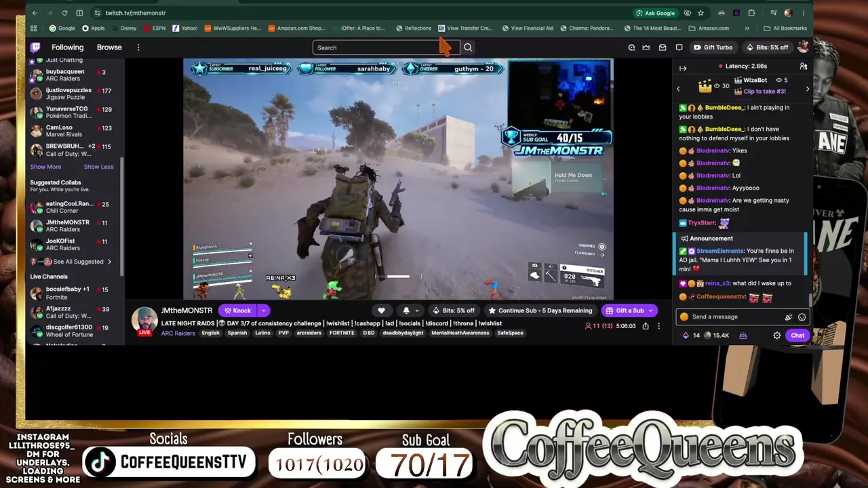This screenshot has width=868, height=488.
Task: Click Show Less followed channels
Action: 98,167
